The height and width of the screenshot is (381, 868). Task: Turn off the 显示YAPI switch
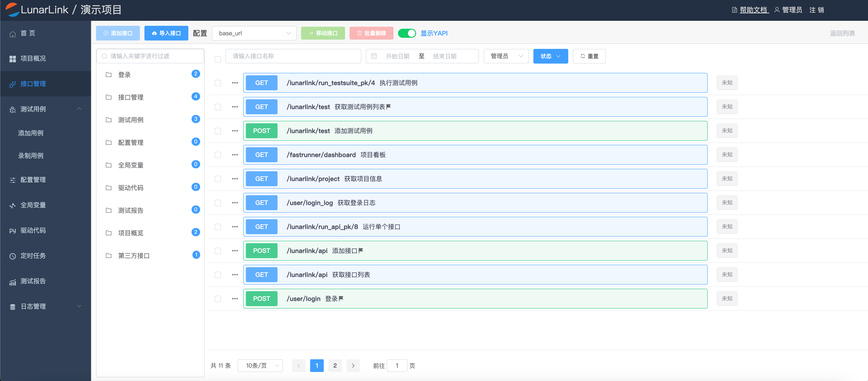pos(407,33)
